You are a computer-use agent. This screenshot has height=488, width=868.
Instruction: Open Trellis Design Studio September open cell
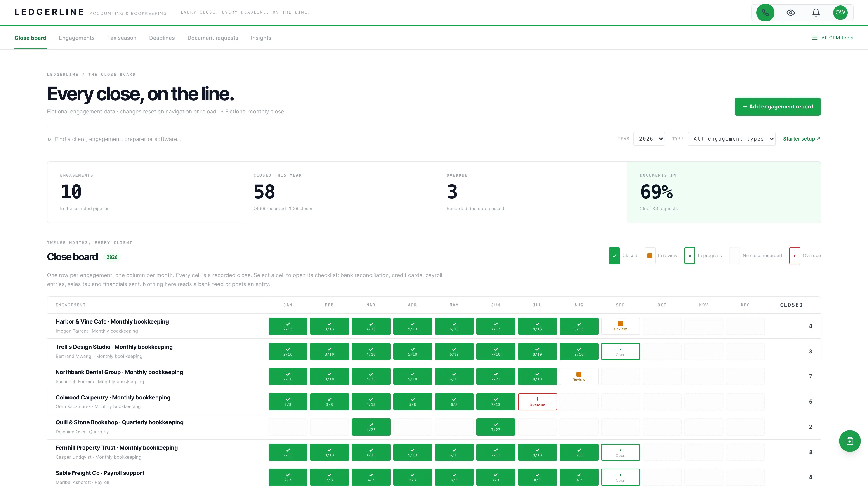click(620, 351)
